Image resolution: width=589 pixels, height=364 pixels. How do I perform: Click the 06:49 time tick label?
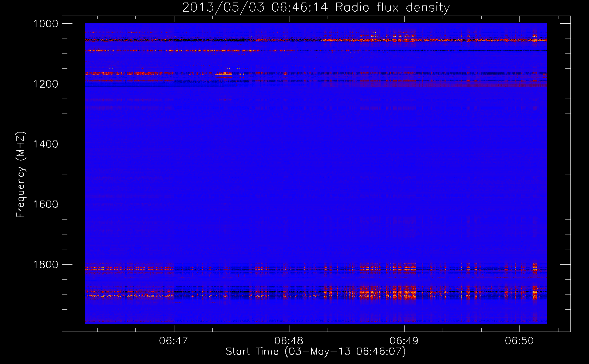click(404, 341)
